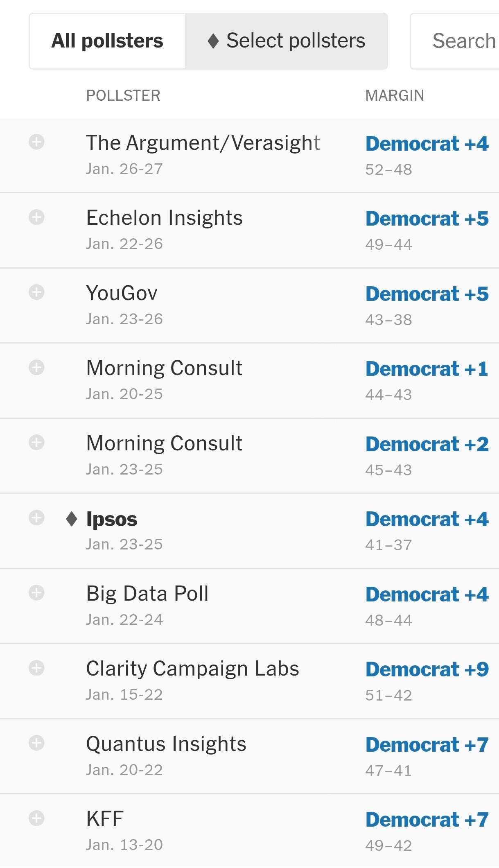Click the KFF pollster name
Viewport: 499px width, 868px height.
[105, 819]
